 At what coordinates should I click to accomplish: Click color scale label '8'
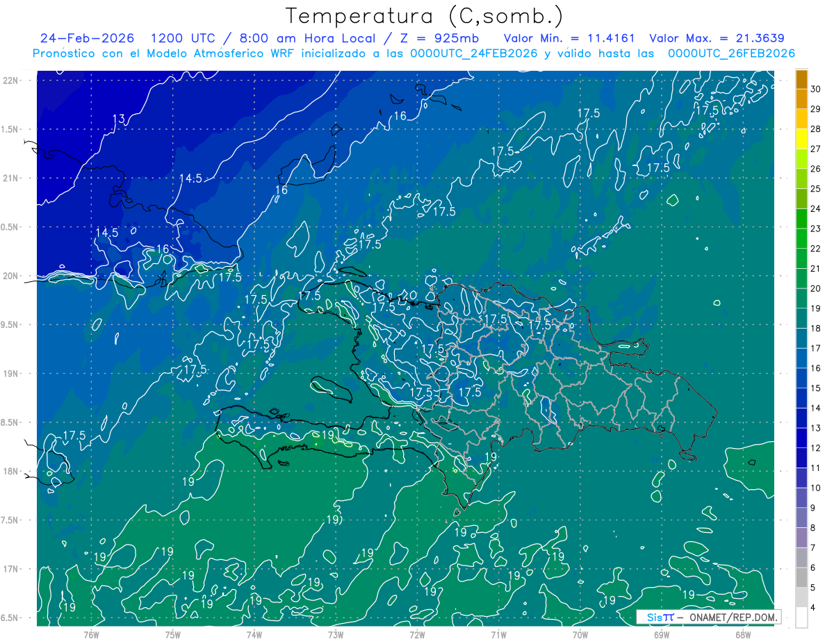pos(813,528)
